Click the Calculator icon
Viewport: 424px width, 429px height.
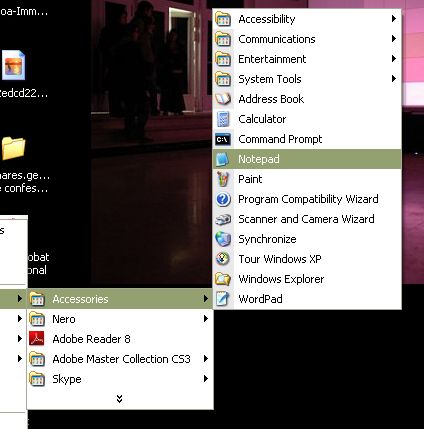(223, 119)
